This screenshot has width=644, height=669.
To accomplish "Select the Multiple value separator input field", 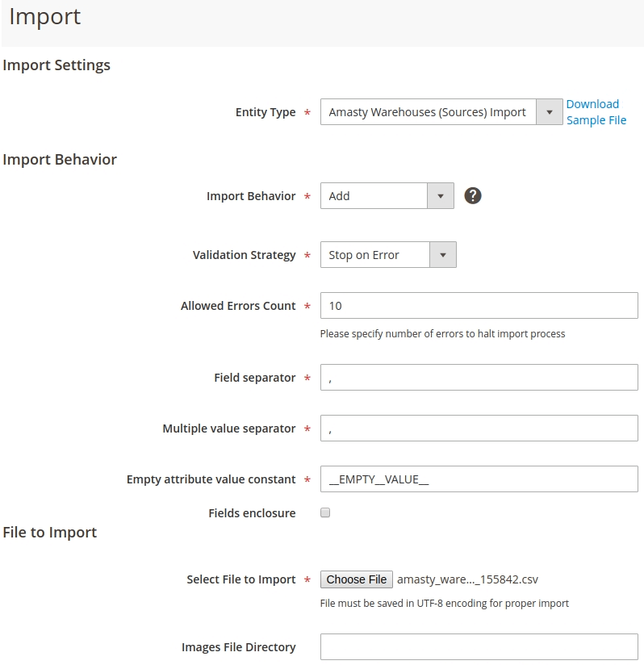I will 479,429.
